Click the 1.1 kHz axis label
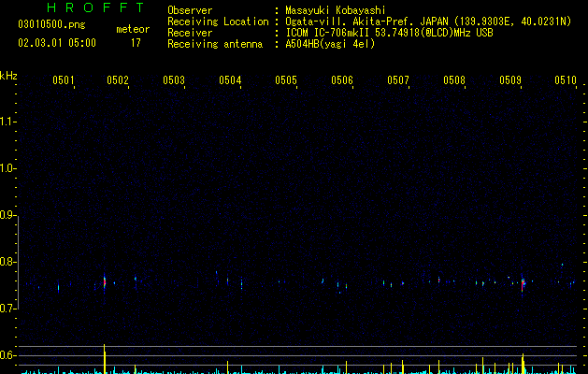 (x=8, y=122)
